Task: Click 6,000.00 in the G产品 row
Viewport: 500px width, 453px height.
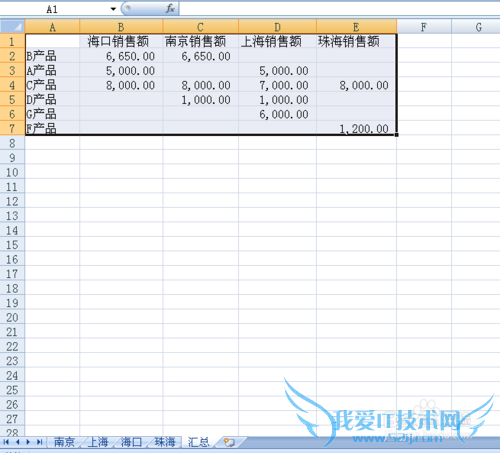Action: click(277, 114)
